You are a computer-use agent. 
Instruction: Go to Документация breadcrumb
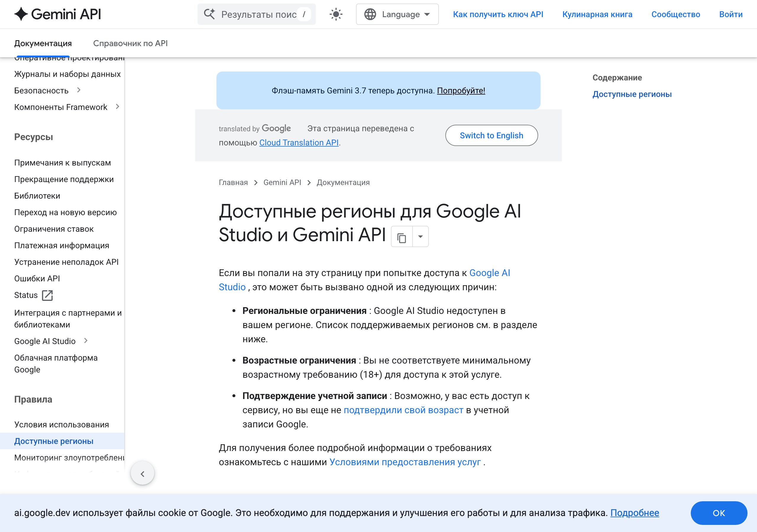coord(343,183)
